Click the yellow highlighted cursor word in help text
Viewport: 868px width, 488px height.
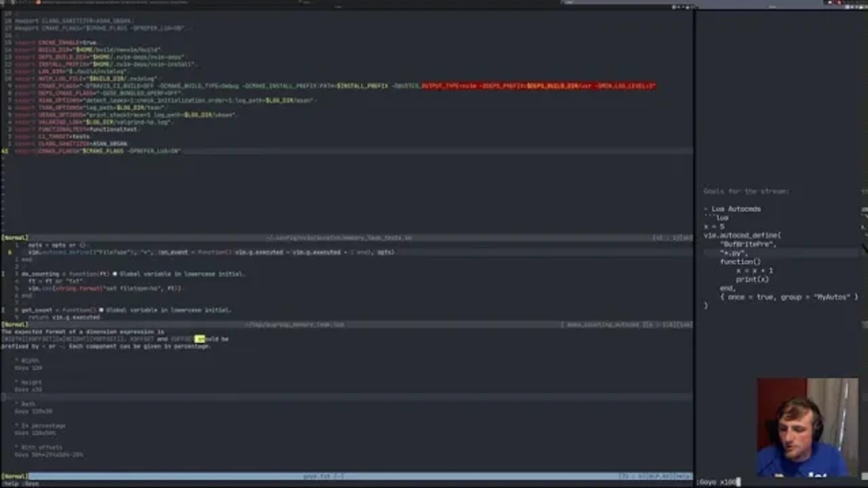pyautogui.click(x=199, y=339)
